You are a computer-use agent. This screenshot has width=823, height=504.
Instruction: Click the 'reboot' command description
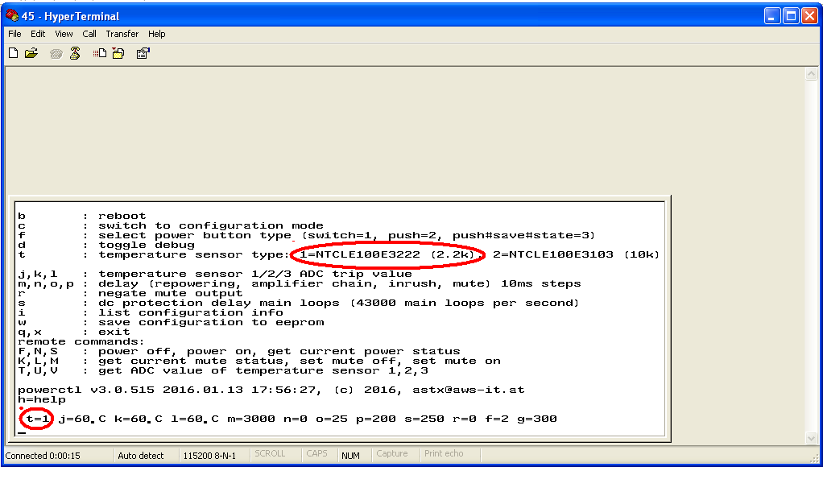(x=122, y=217)
